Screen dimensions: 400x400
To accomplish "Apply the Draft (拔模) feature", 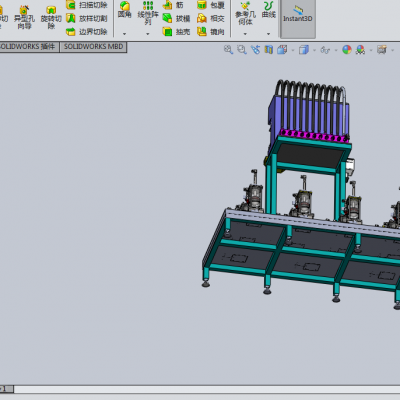I will (176, 18).
